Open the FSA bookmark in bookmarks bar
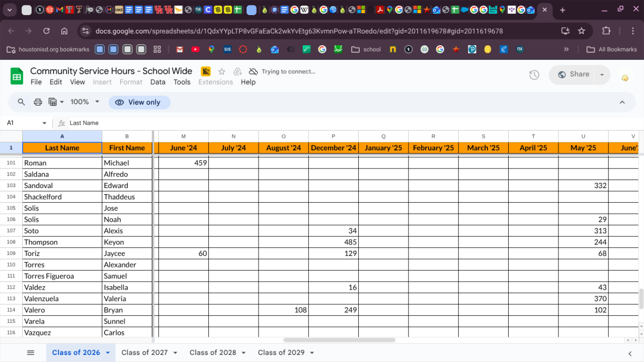 (x=519, y=49)
